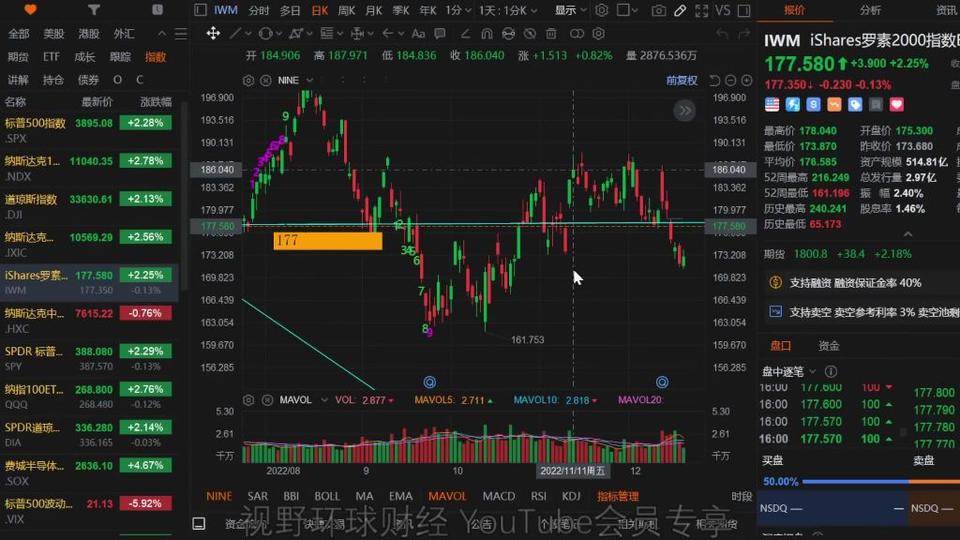Zoom out the chart with minus icon

coord(730,80)
